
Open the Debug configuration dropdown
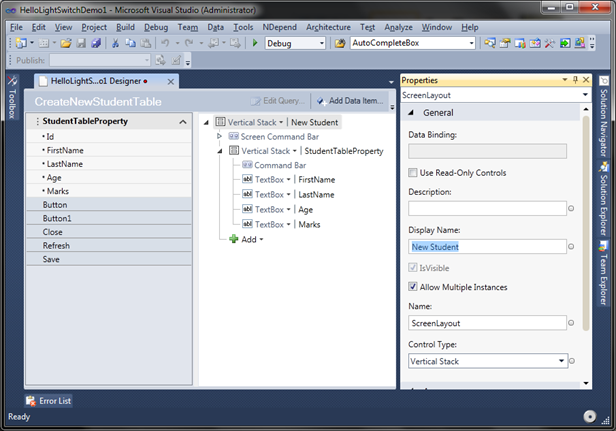coord(322,43)
